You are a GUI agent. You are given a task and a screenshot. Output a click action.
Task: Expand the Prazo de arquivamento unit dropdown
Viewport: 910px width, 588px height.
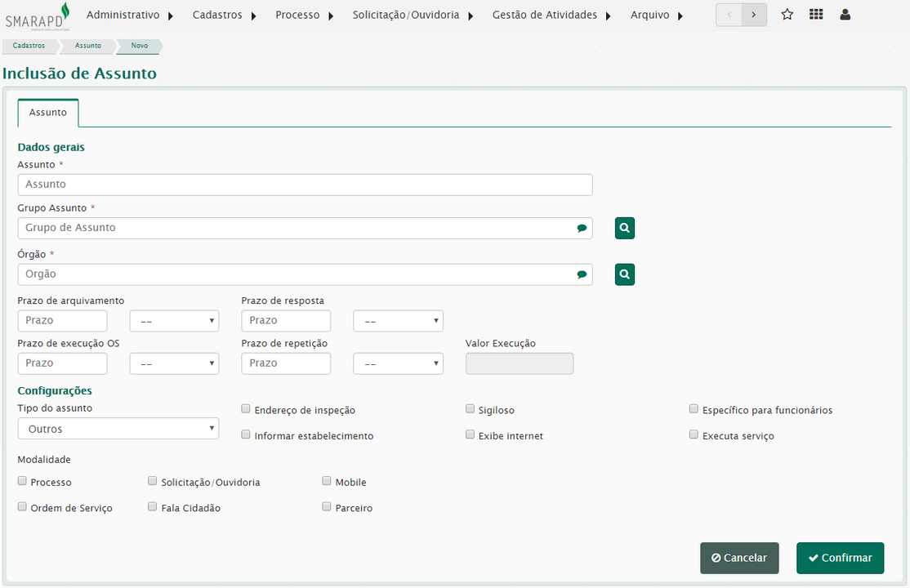(174, 321)
